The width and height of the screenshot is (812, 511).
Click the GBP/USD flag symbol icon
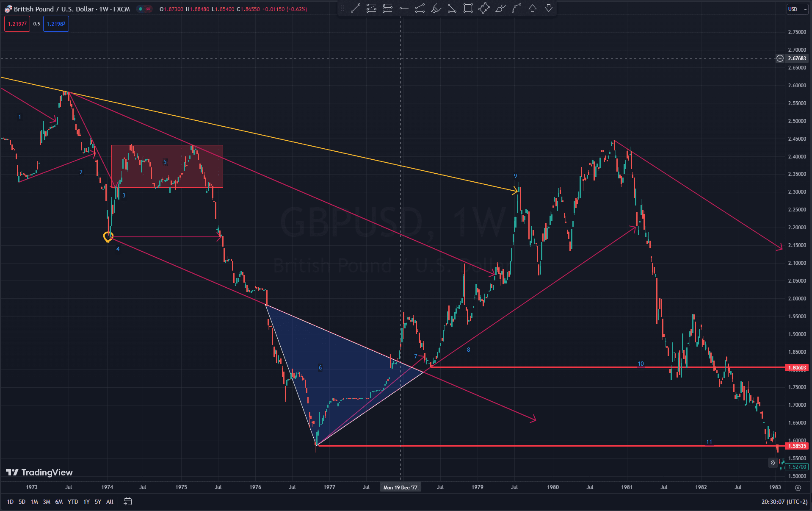[x=8, y=9]
